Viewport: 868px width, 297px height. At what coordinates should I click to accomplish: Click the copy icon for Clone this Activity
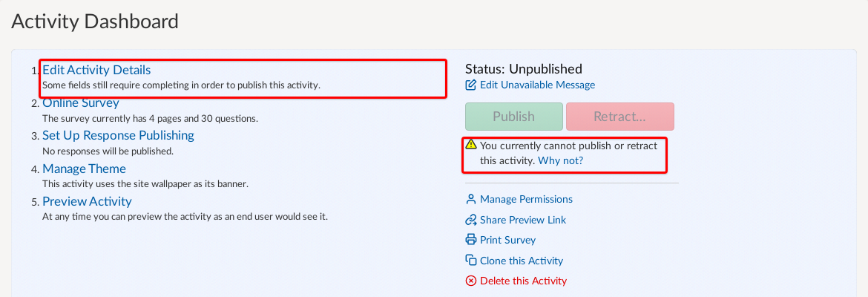click(x=470, y=261)
